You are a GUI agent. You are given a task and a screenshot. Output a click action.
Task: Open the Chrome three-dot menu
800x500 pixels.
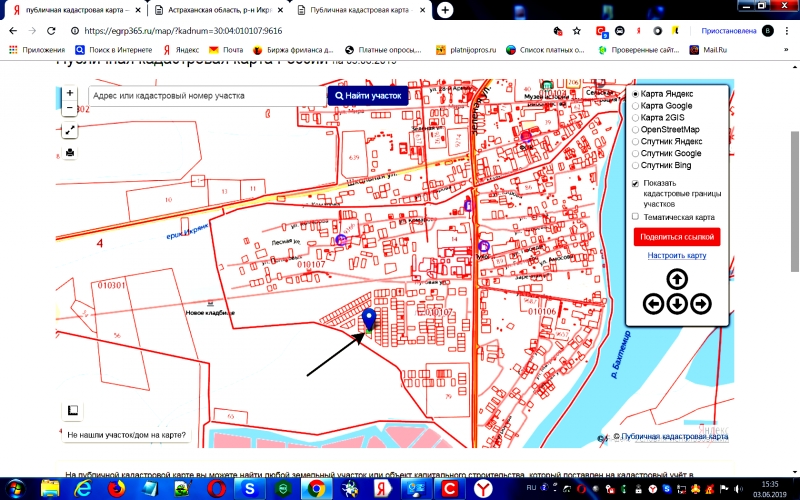coord(786,31)
